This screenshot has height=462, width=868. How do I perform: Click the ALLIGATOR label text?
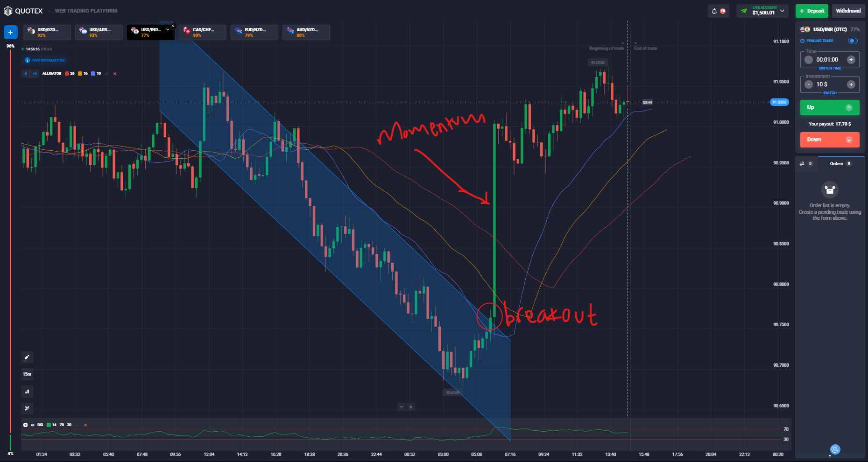[52, 73]
